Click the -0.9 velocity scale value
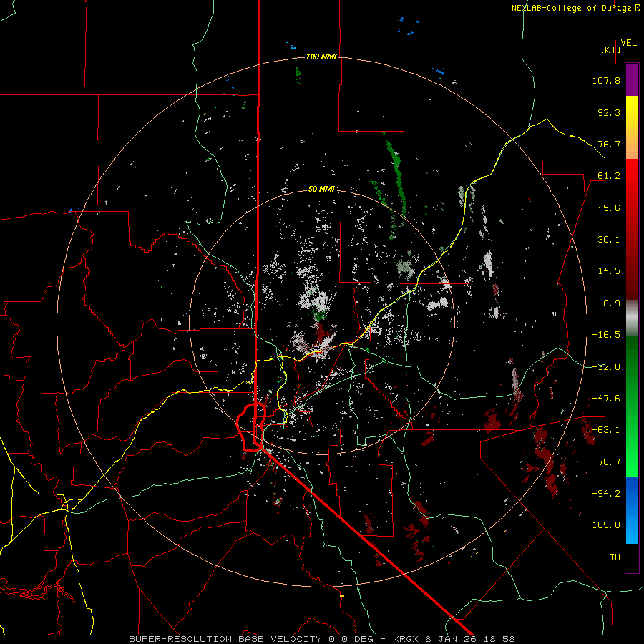This screenshot has height=644, width=644. (x=609, y=303)
